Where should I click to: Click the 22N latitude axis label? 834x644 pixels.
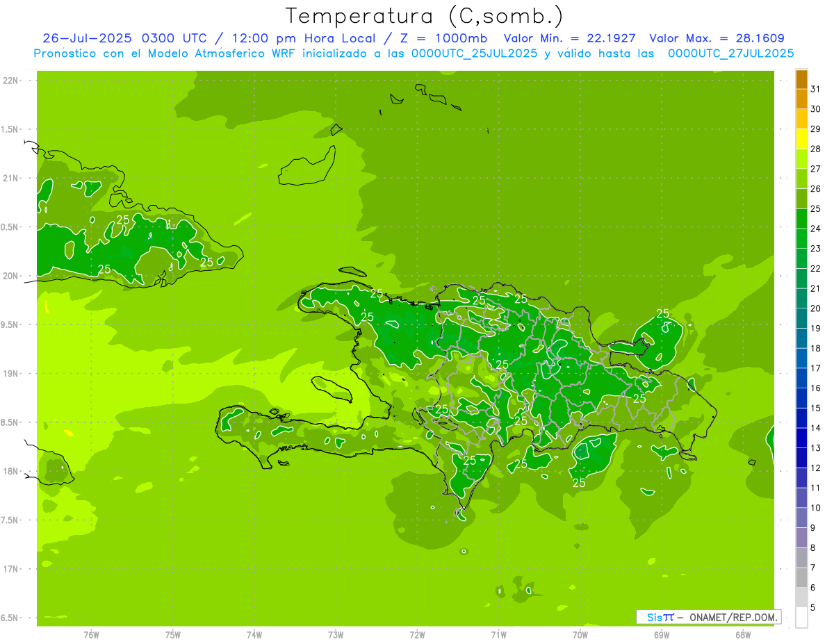[11, 81]
